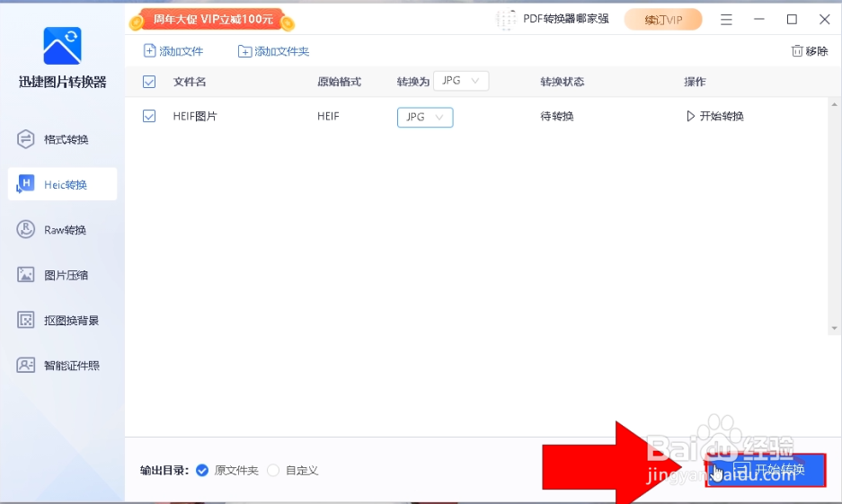Open the hamburger menu icon
The width and height of the screenshot is (842, 504).
tap(726, 20)
